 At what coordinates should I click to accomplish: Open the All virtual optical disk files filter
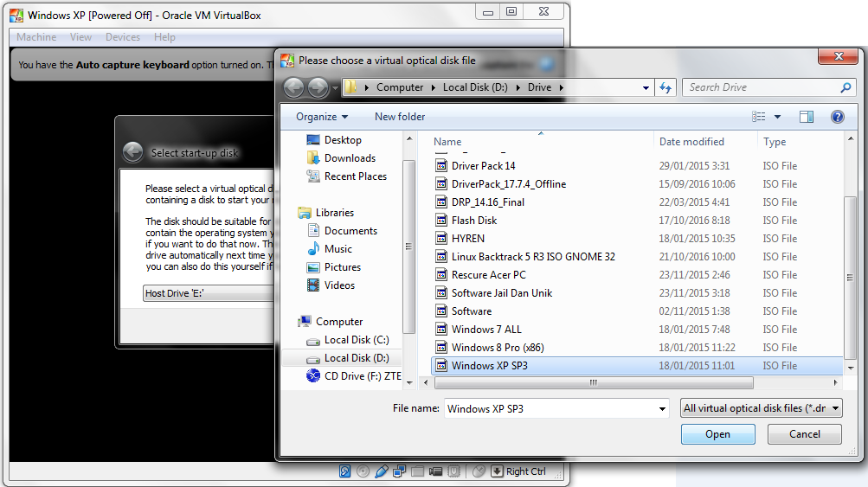pyautogui.click(x=762, y=408)
